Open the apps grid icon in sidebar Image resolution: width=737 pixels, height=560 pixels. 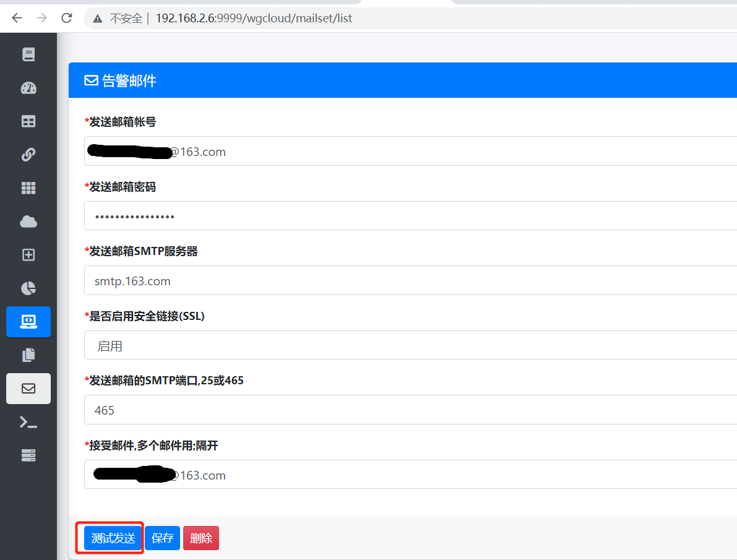[x=28, y=187]
